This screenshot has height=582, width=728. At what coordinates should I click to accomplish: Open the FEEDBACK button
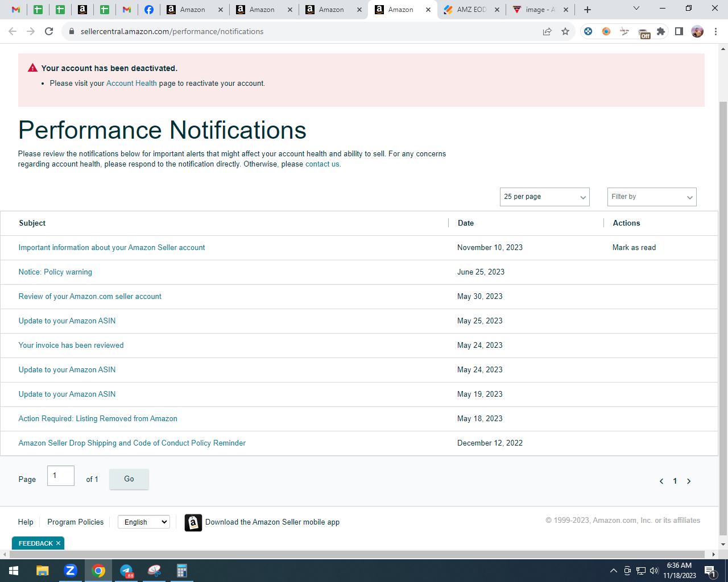point(36,543)
